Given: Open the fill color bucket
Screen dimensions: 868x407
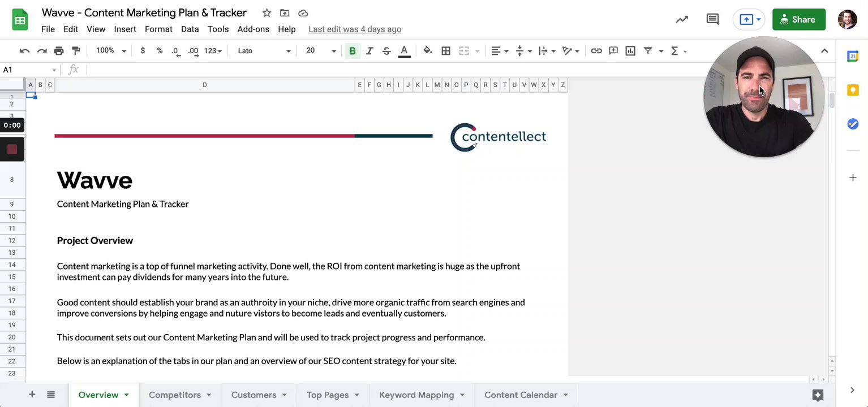Looking at the screenshot, I should tap(428, 51).
